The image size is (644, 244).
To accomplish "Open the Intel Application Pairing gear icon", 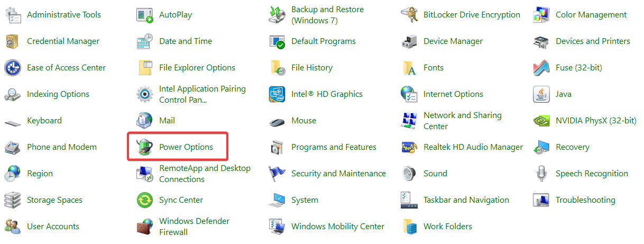I will pyautogui.click(x=145, y=94).
